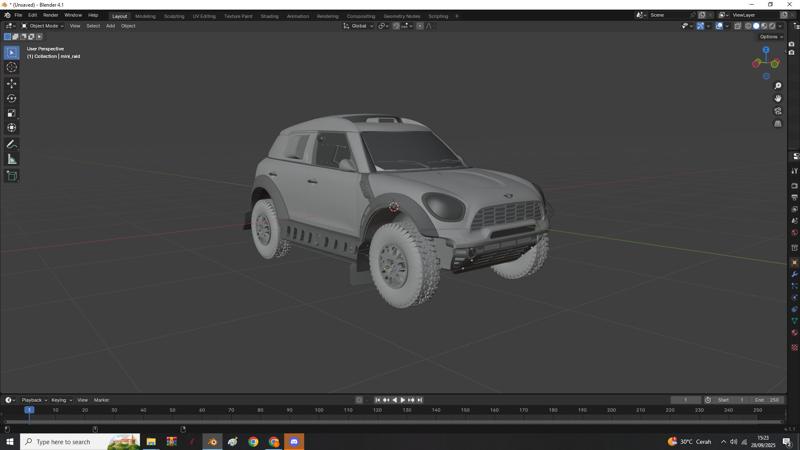The width and height of the screenshot is (800, 450).
Task: Open the overlays options dropdown arrow
Action: tap(727, 26)
